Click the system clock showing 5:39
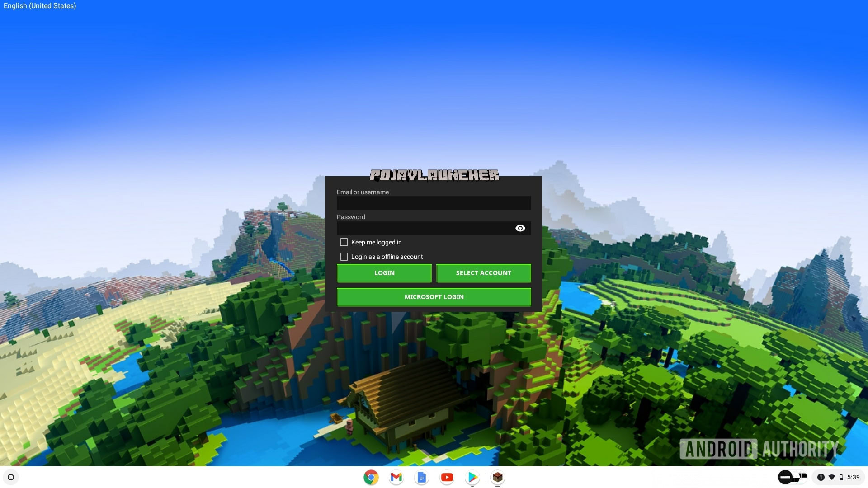 pos(853,477)
